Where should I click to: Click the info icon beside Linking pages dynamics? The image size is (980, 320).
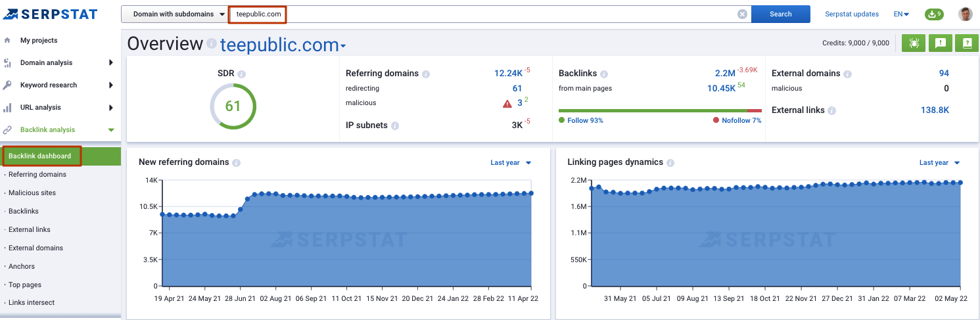coord(670,163)
